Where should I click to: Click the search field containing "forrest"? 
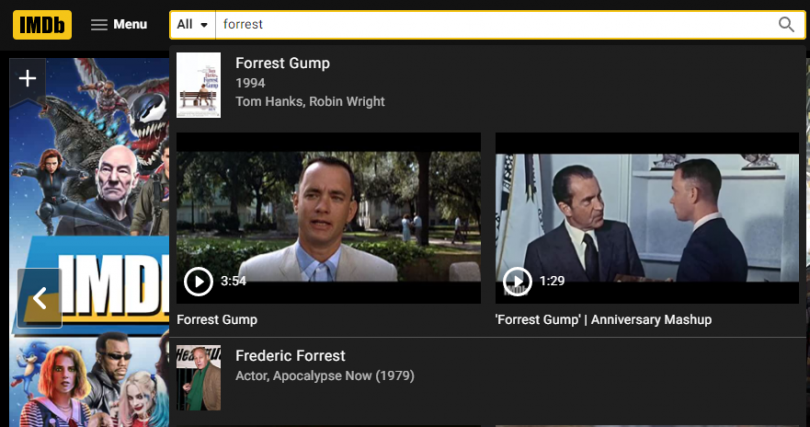pos(493,25)
